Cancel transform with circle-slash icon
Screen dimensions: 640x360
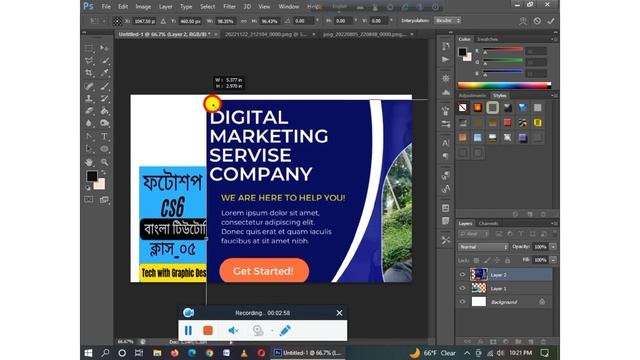click(x=537, y=21)
